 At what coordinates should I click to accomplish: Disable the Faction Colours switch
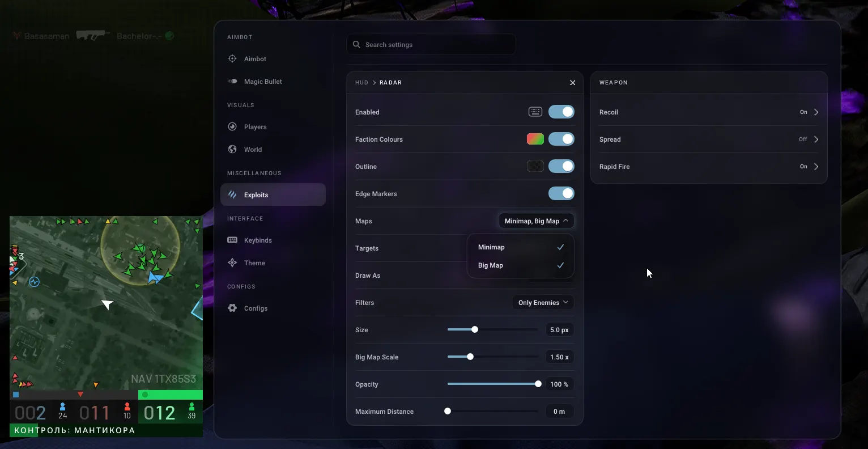[x=561, y=139]
